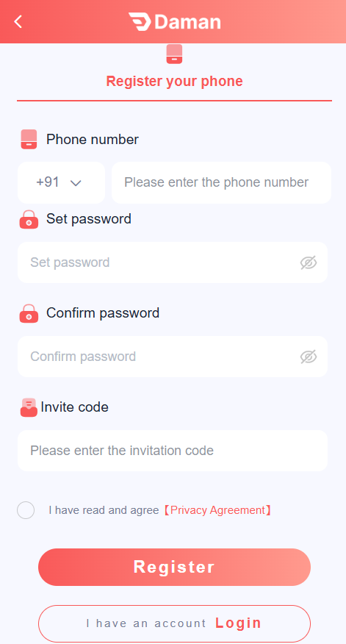
Task: Focus the Set password input field
Action: [x=173, y=262]
